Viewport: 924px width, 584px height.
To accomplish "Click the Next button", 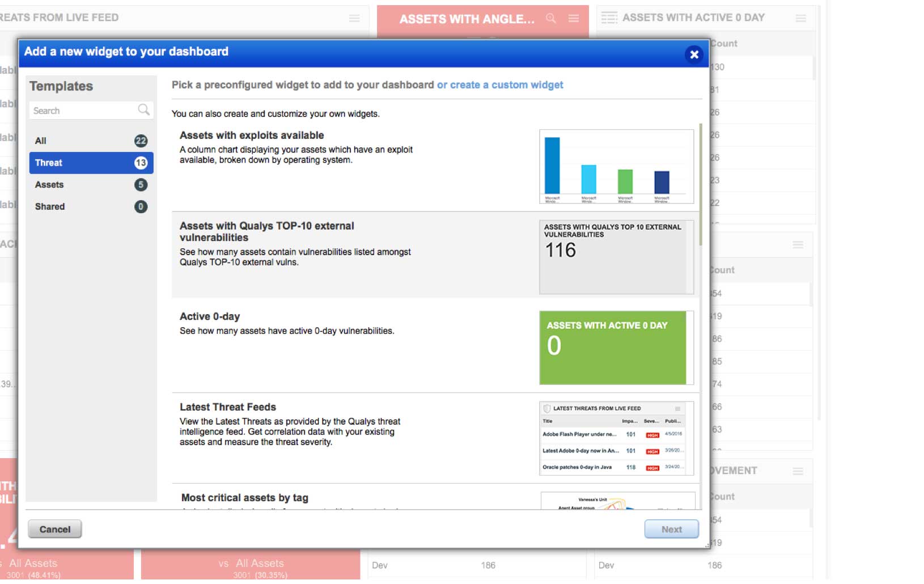I will coord(671,529).
